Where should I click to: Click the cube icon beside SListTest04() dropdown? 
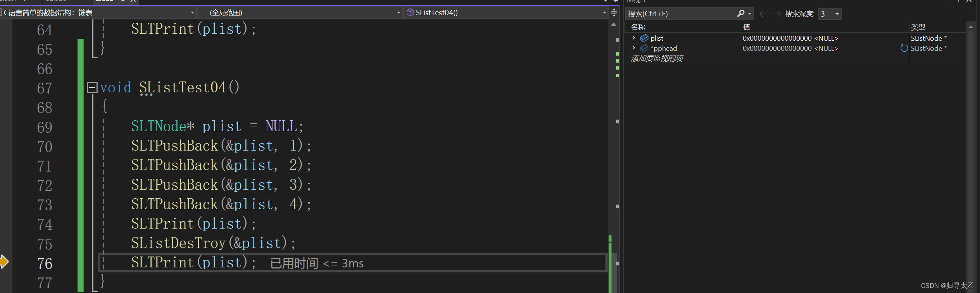[x=410, y=12]
